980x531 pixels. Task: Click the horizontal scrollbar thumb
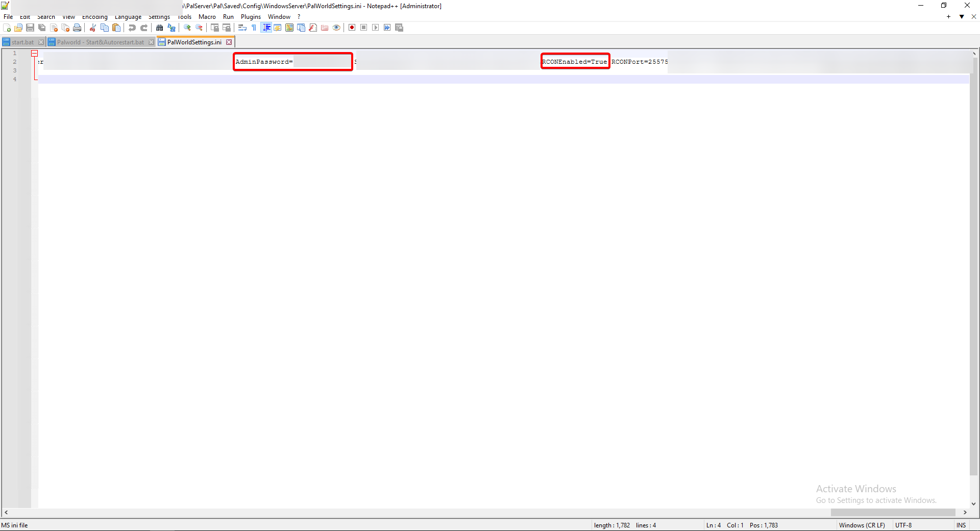893,512
